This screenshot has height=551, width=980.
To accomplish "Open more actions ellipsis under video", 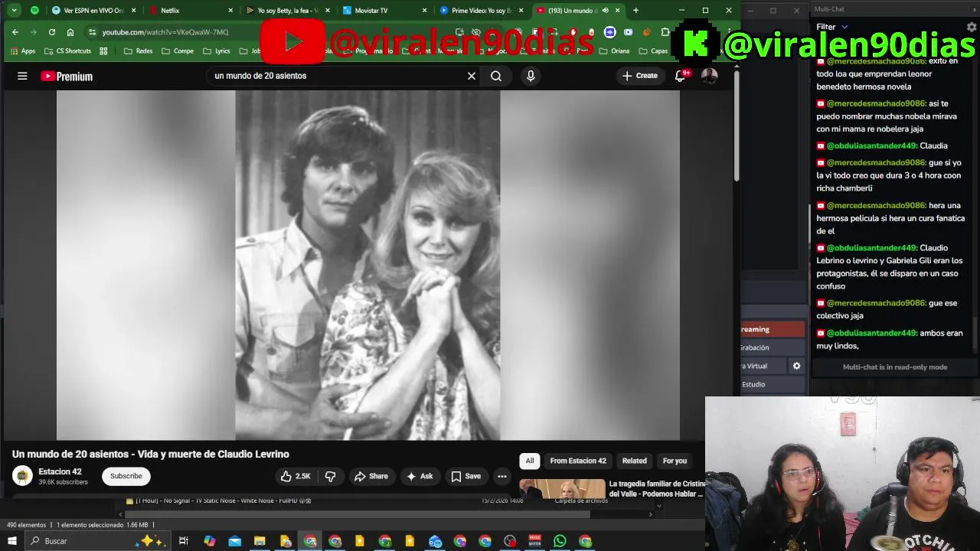I will [502, 476].
